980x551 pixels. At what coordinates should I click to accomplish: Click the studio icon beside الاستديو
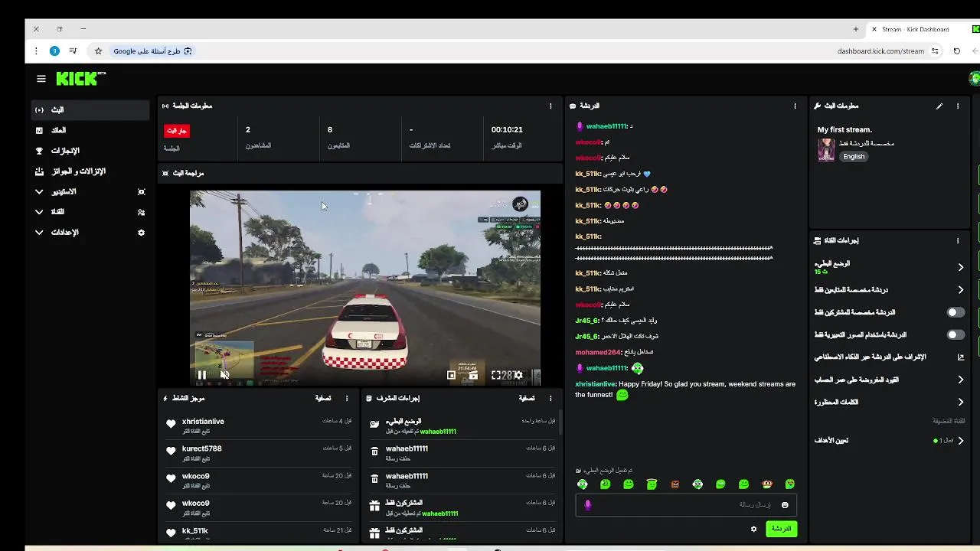click(x=141, y=192)
